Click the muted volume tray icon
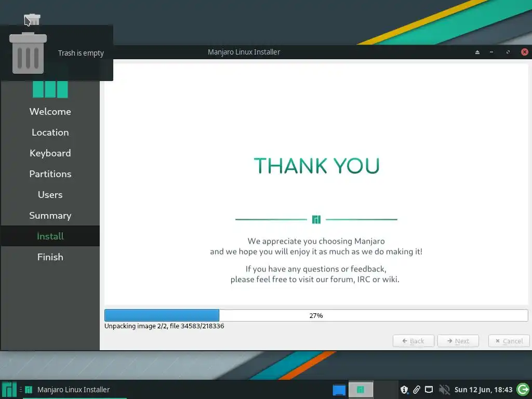Screen dimensions: 532x399 (x=444, y=390)
